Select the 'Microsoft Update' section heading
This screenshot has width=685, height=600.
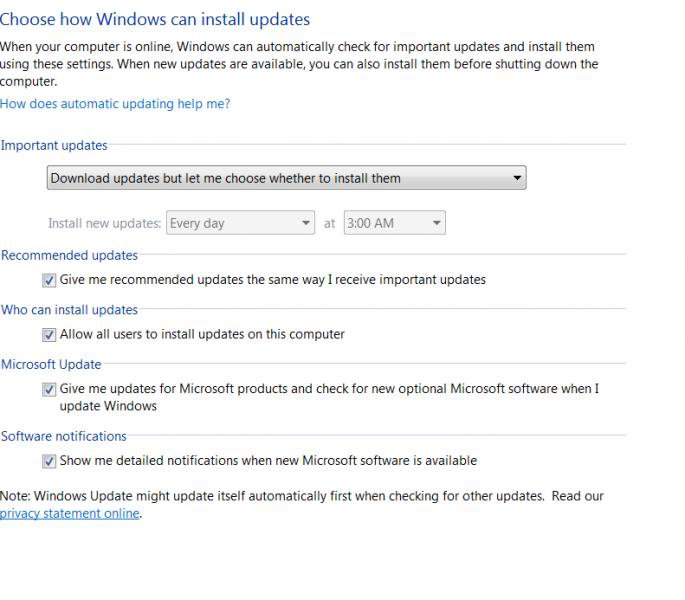(x=51, y=364)
